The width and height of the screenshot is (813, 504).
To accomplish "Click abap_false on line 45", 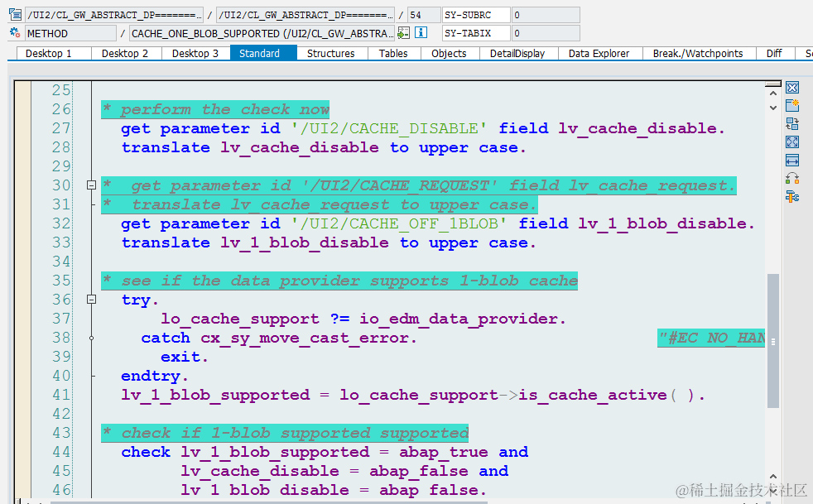I will [418, 471].
